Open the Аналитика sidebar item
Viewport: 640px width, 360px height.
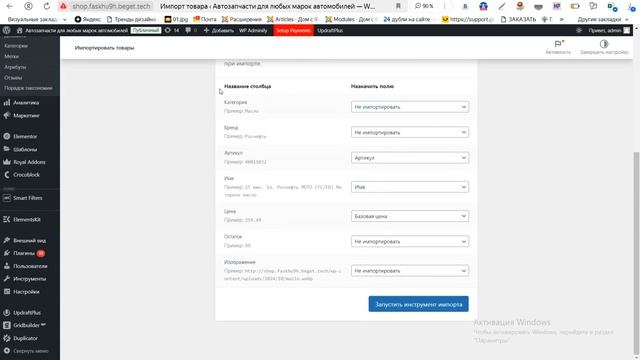[x=26, y=103]
